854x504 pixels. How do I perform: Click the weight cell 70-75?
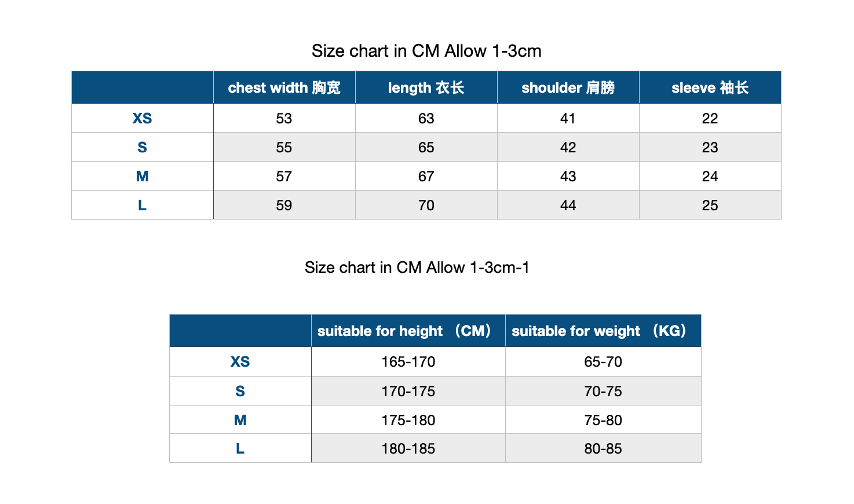coord(603,391)
